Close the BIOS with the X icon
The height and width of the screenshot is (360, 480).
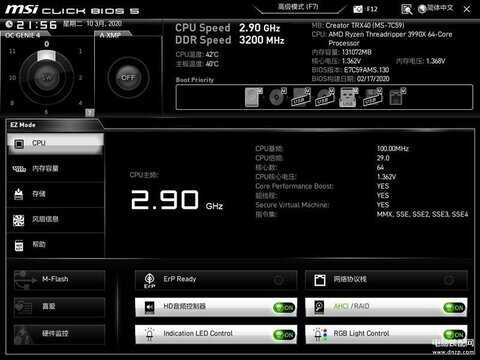click(467, 10)
